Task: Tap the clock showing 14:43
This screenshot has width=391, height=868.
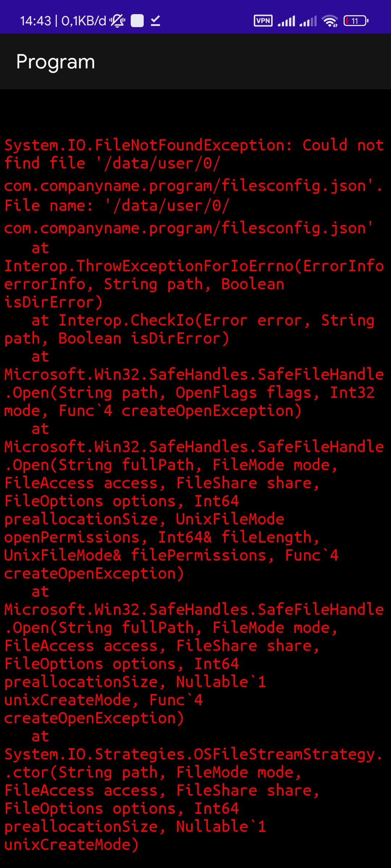Action: (x=36, y=21)
